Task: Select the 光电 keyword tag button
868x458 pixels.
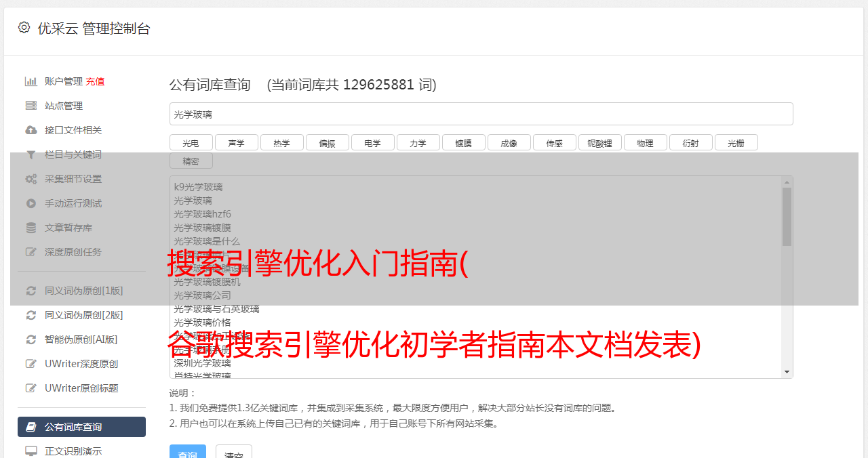Action: point(191,143)
